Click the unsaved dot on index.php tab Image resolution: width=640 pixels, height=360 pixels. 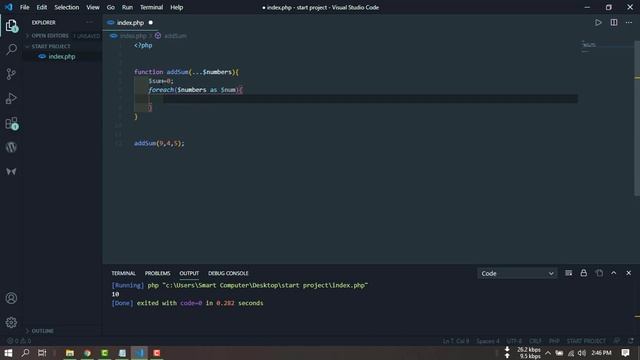[x=151, y=23]
